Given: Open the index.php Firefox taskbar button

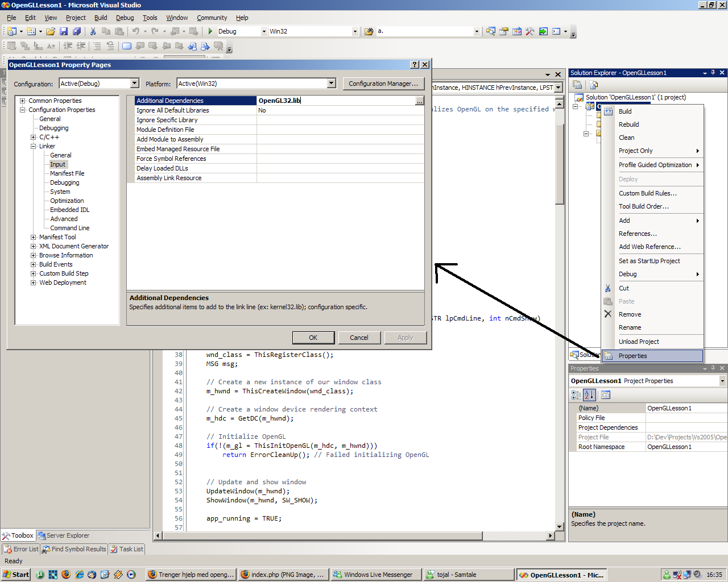Looking at the screenshot, I should [x=283, y=575].
